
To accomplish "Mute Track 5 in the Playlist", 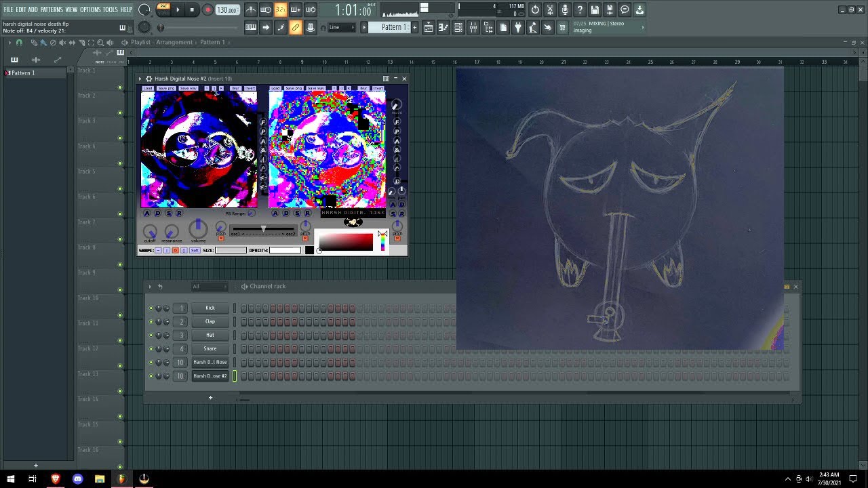I will (x=120, y=188).
